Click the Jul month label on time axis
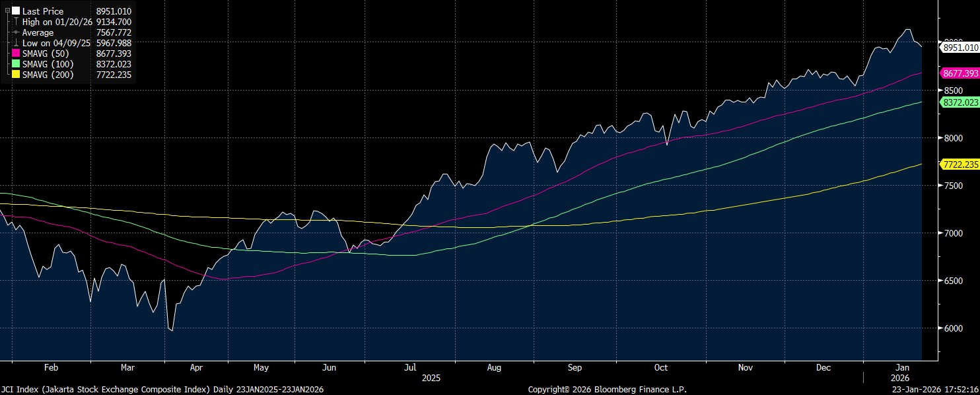 pyautogui.click(x=410, y=367)
